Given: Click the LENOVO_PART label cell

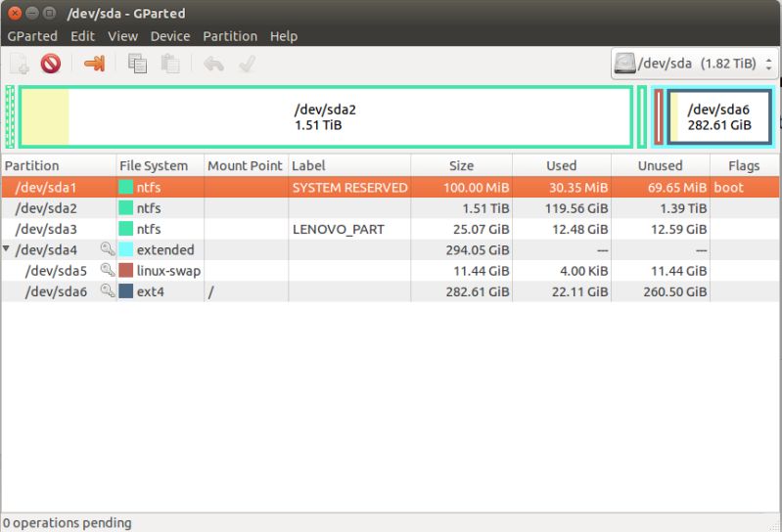Looking at the screenshot, I should tap(349, 229).
